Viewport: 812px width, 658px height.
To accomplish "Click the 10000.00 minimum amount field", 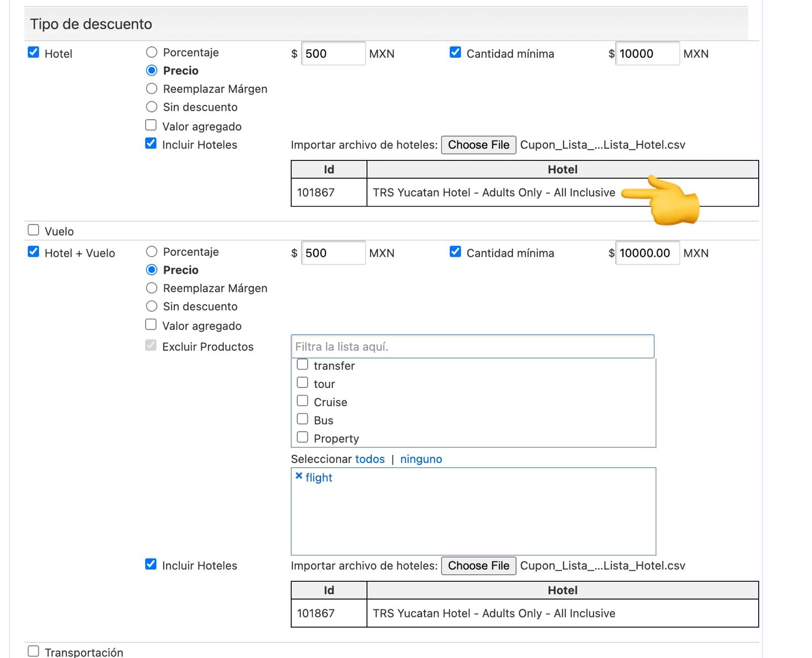I will 647,253.
